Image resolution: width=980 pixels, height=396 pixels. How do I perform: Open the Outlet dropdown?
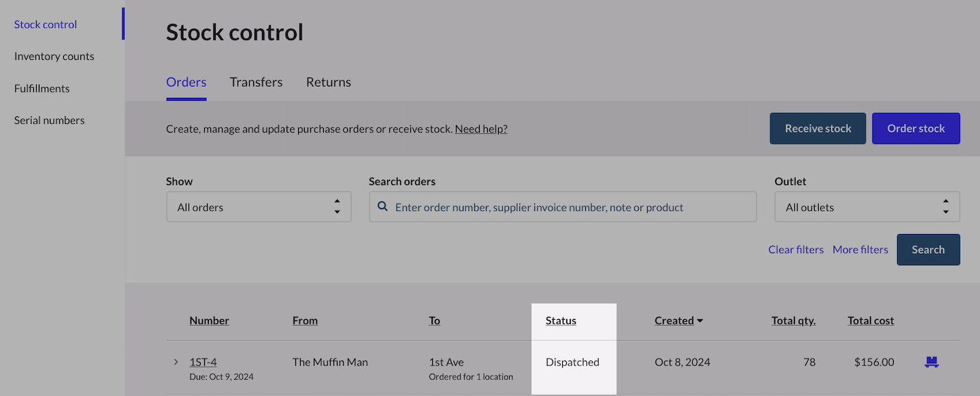(x=866, y=207)
